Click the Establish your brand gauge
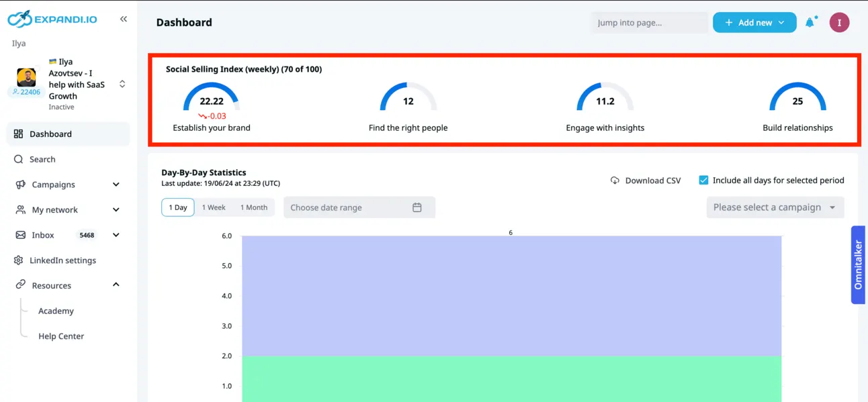Screen dimensions: 868x402 212,98
